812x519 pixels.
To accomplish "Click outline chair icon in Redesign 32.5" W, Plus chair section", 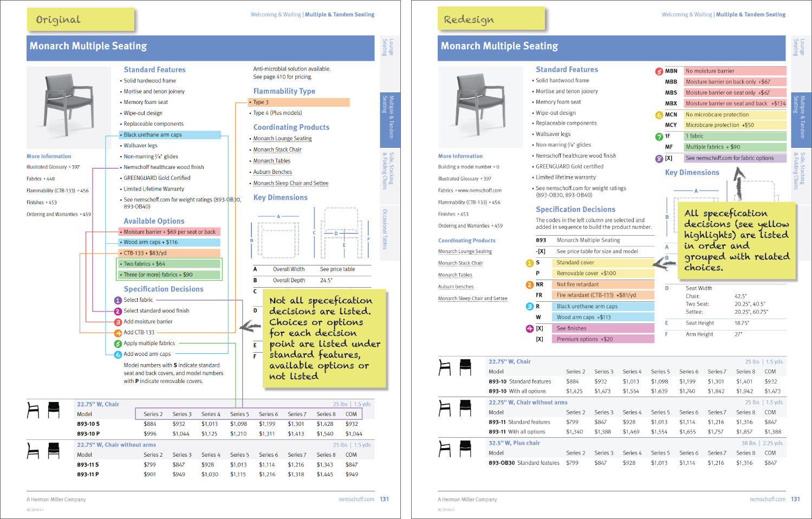I will click(x=445, y=449).
